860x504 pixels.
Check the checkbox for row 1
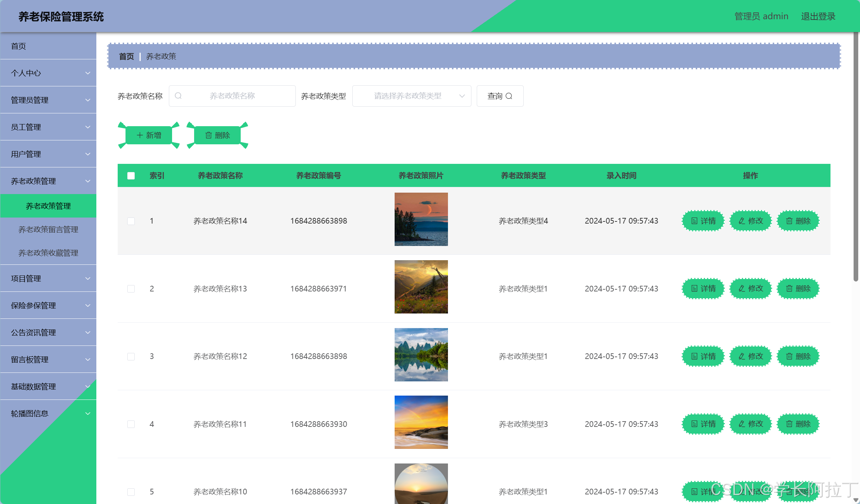click(131, 221)
